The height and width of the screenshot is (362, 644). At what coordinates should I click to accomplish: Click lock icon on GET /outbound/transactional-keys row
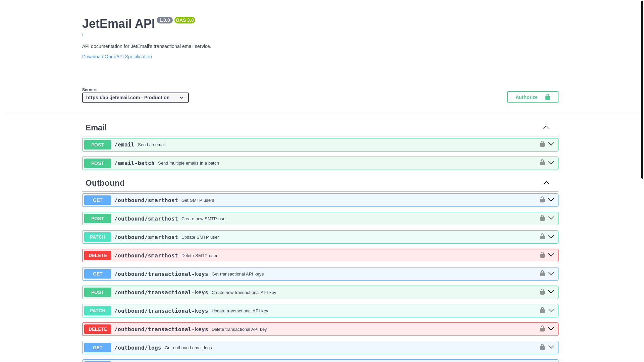[x=542, y=273]
